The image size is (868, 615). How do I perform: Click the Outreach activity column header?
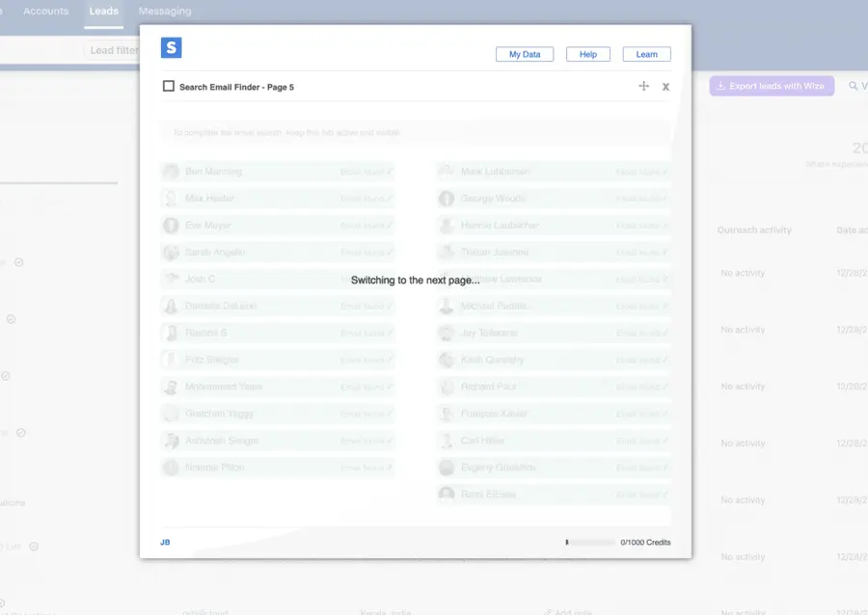click(754, 230)
